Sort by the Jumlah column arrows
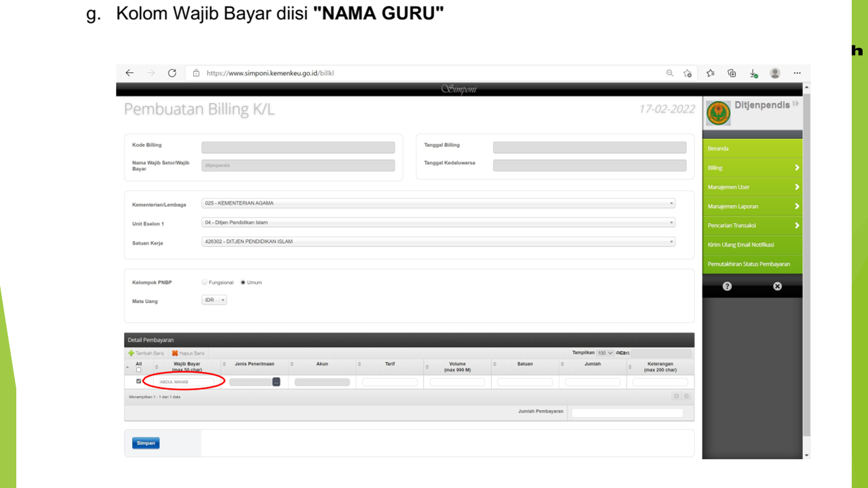Image resolution: width=868 pixels, height=488 pixels. tap(563, 364)
